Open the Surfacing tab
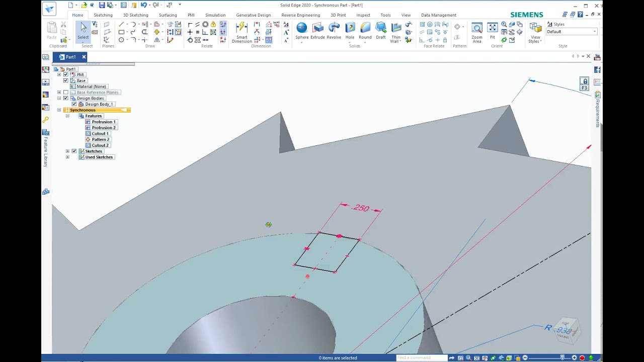 [168, 15]
